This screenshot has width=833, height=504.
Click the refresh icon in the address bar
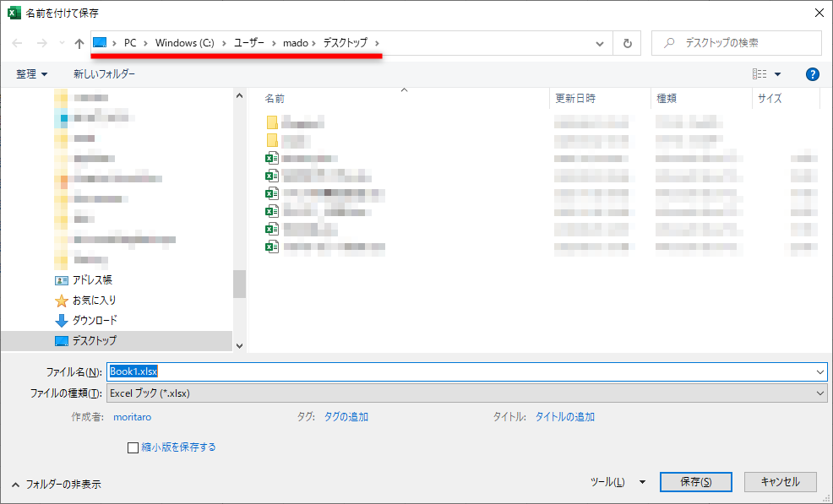pyautogui.click(x=626, y=42)
